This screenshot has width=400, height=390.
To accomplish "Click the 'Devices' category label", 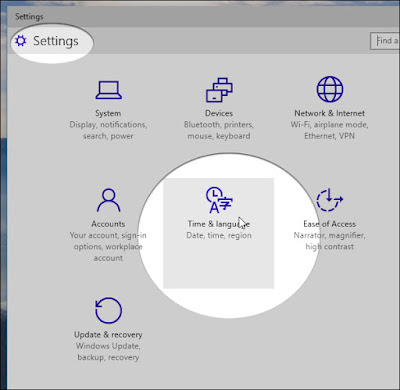I will 219,113.
